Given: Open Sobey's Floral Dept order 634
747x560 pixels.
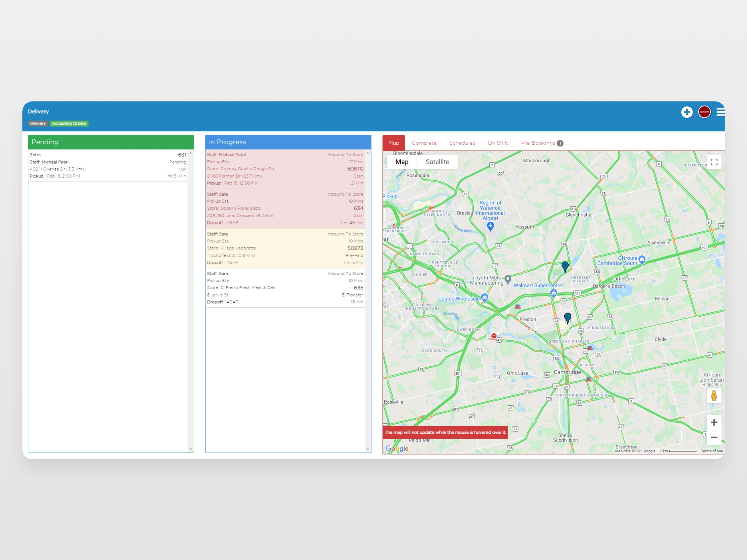Looking at the screenshot, I should [285, 209].
